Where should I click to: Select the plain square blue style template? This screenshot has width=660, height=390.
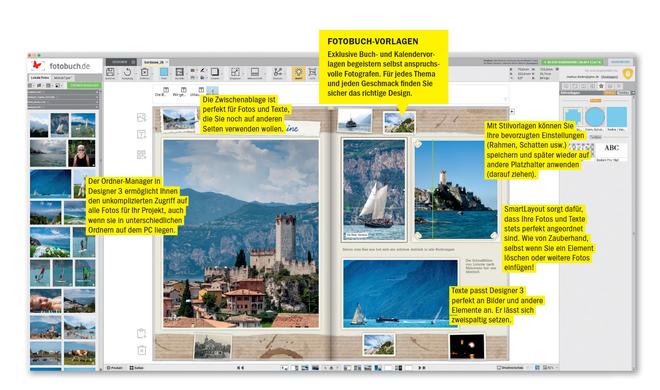click(617, 117)
